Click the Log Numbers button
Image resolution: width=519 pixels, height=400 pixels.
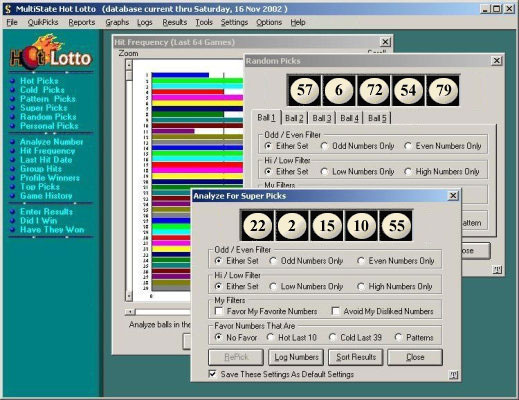coord(296,357)
